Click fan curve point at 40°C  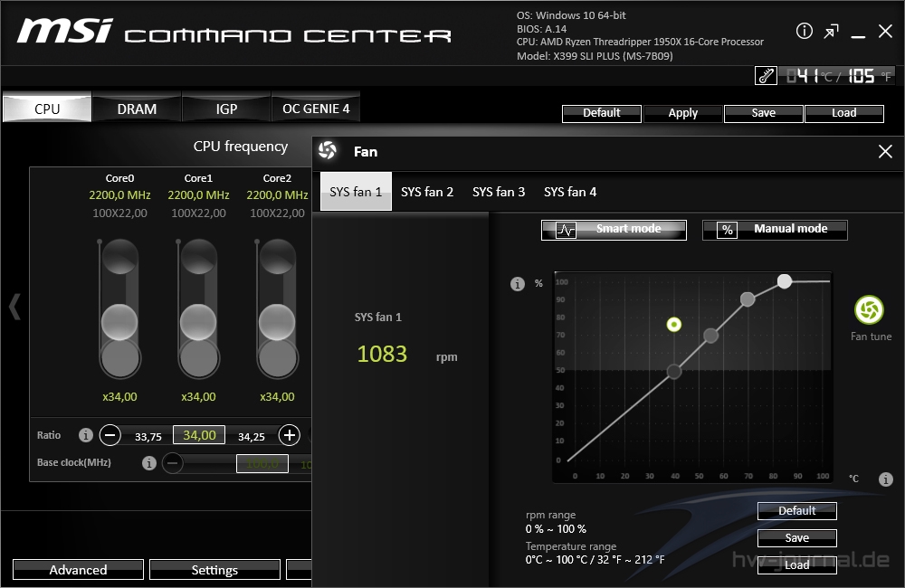[x=673, y=371]
